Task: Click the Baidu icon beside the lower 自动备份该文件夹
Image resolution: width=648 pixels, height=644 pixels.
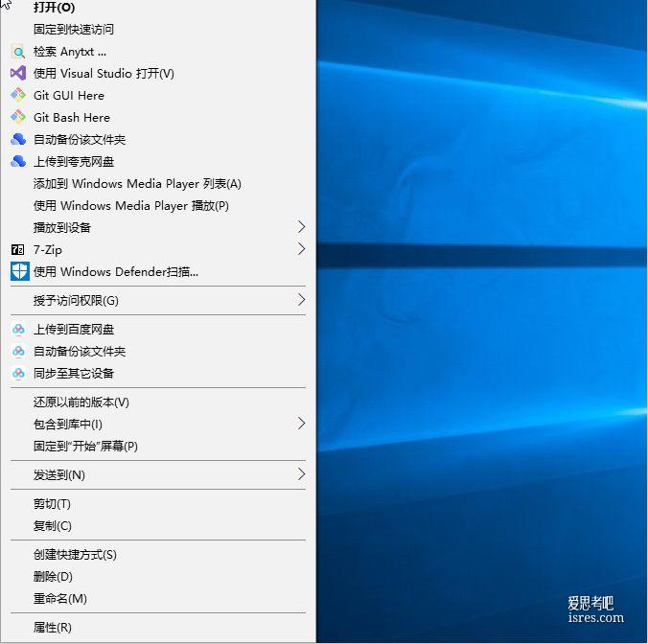Action: coord(18,351)
